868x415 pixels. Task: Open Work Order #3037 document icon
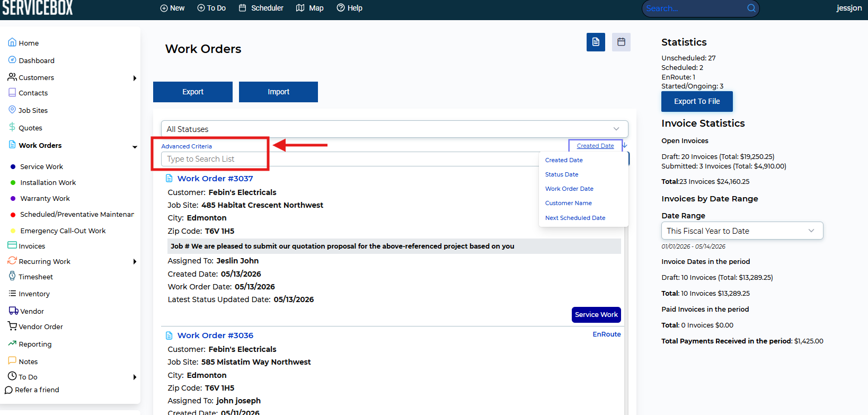click(169, 178)
